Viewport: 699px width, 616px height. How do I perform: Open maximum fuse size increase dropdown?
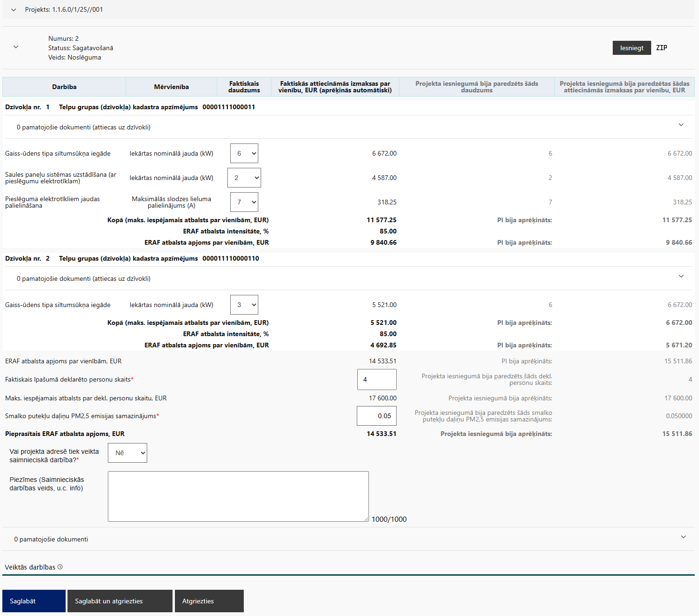244,202
